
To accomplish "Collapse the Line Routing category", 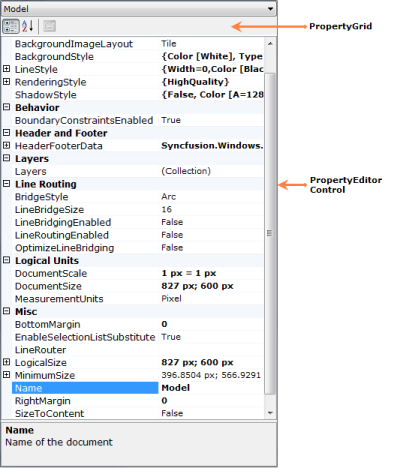I will (x=6, y=184).
